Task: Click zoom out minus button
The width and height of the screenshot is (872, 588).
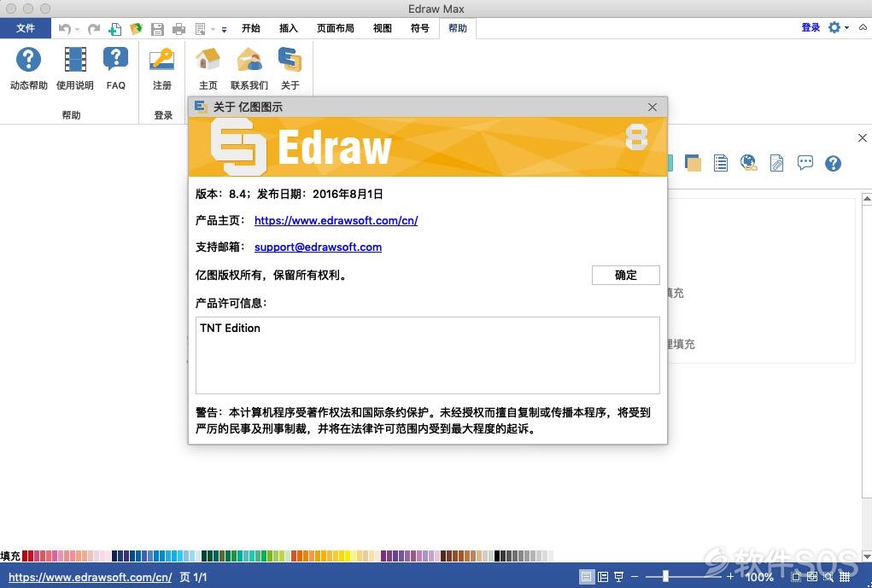Action: (x=635, y=576)
